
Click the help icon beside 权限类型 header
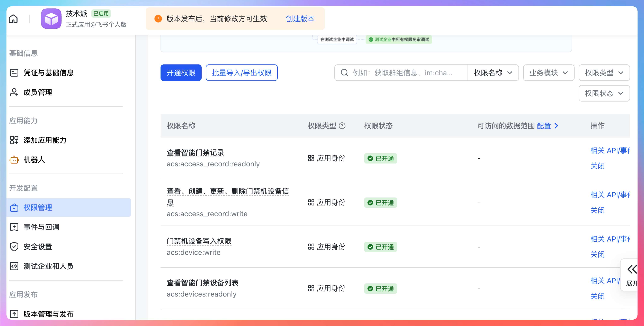pos(342,126)
